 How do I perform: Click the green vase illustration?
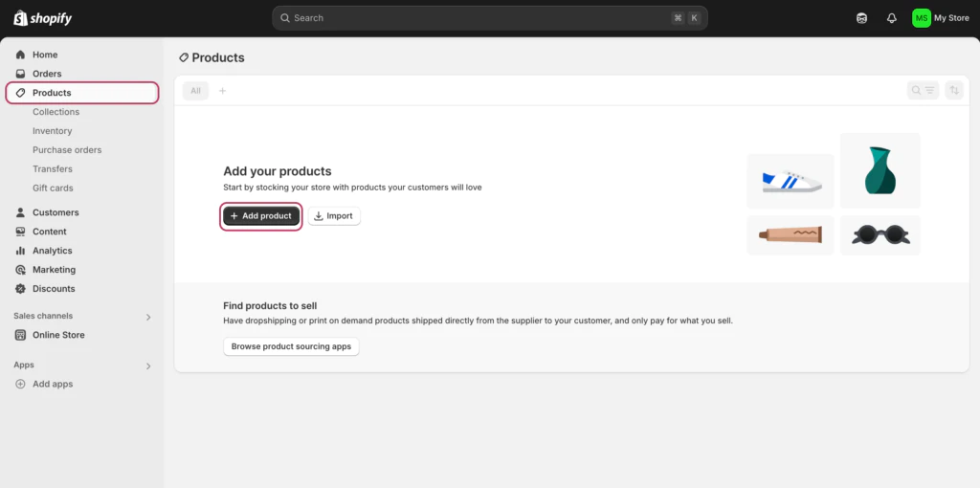880,170
